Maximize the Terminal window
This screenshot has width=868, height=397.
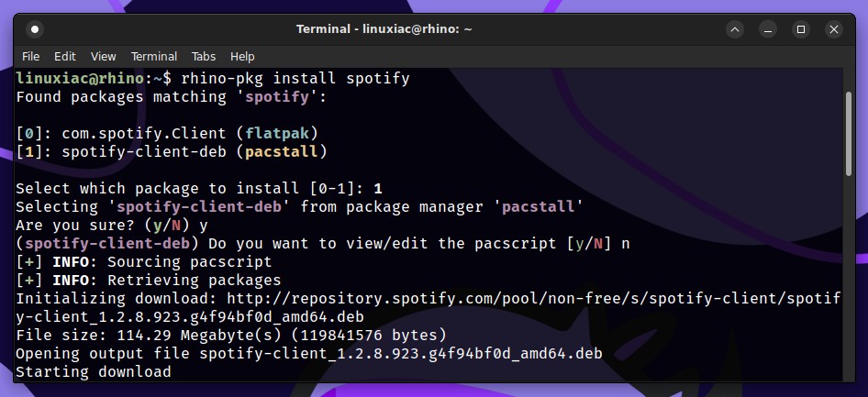pos(800,29)
